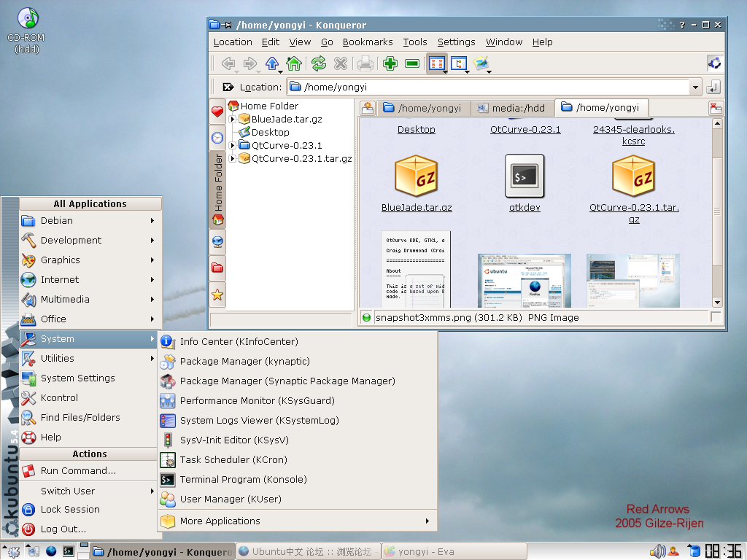Open the History clock sidebar tab
Image resolution: width=747 pixels, height=560 pixels.
(217, 138)
